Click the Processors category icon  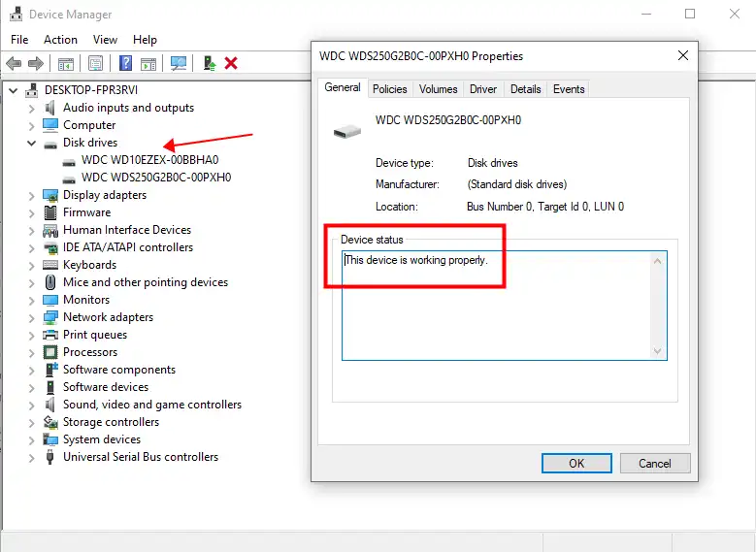point(50,352)
